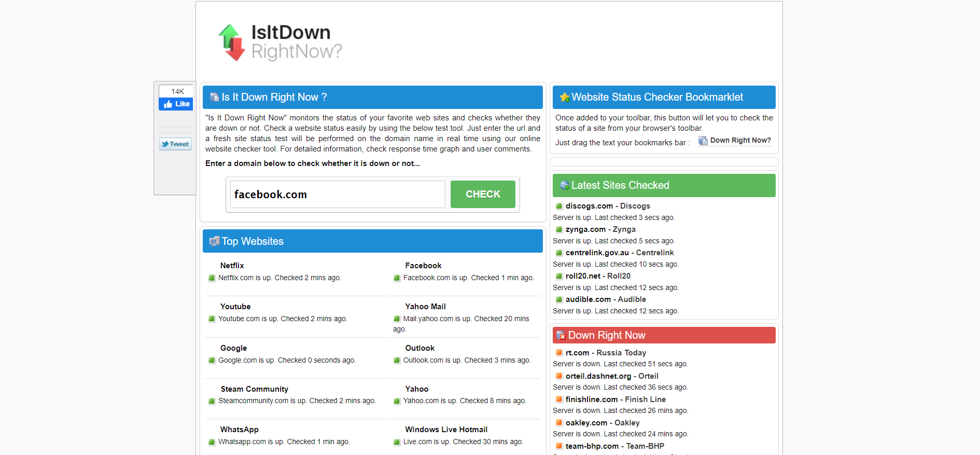Open the Windows Live Hotmail status link

[446, 430]
